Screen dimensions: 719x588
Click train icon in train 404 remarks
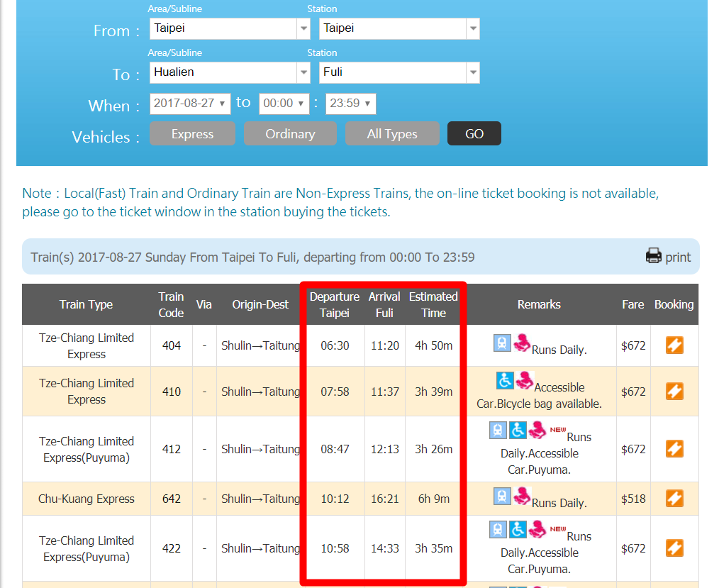click(x=502, y=343)
